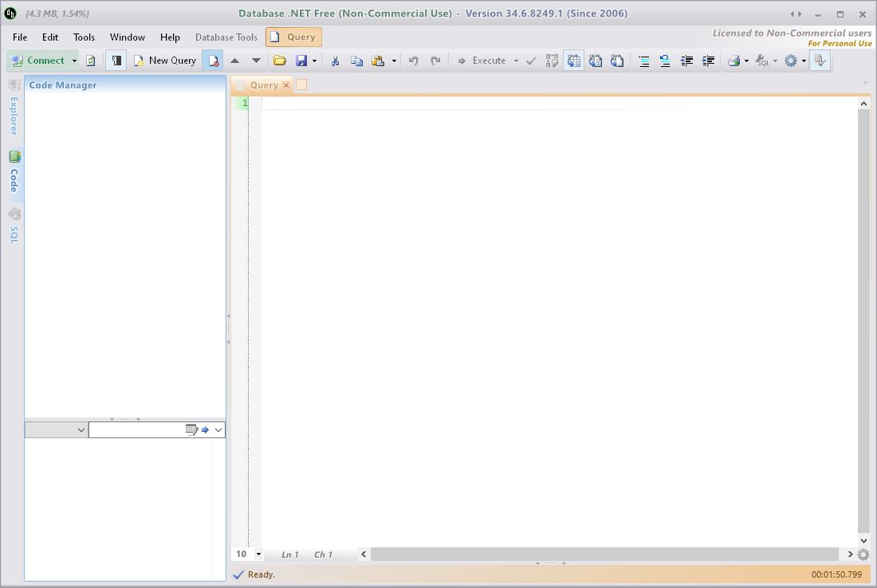Paste using the clipboard icon
This screenshot has height=588, width=877.
[x=378, y=61]
